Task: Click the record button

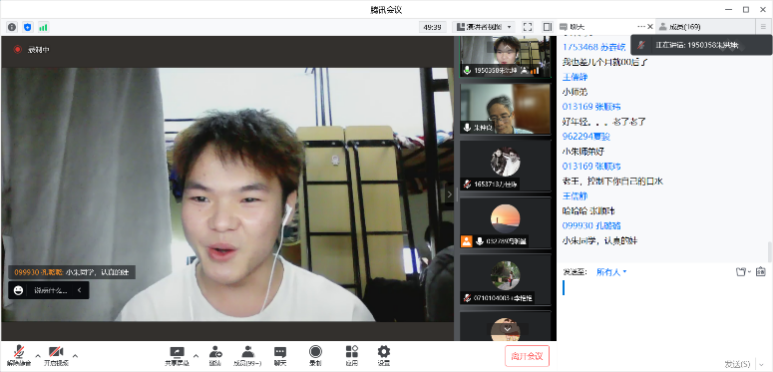Action: pyautogui.click(x=316, y=355)
